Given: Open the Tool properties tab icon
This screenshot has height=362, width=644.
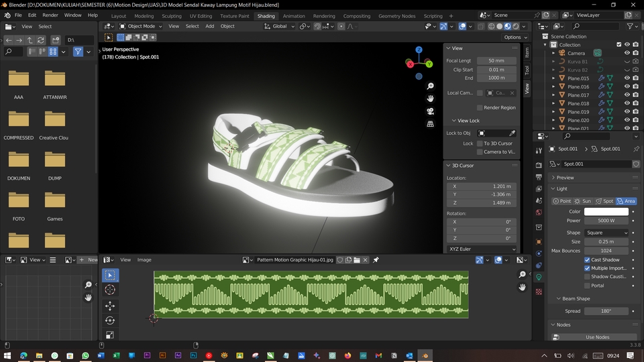Looking at the screenshot, I should pos(539,151).
